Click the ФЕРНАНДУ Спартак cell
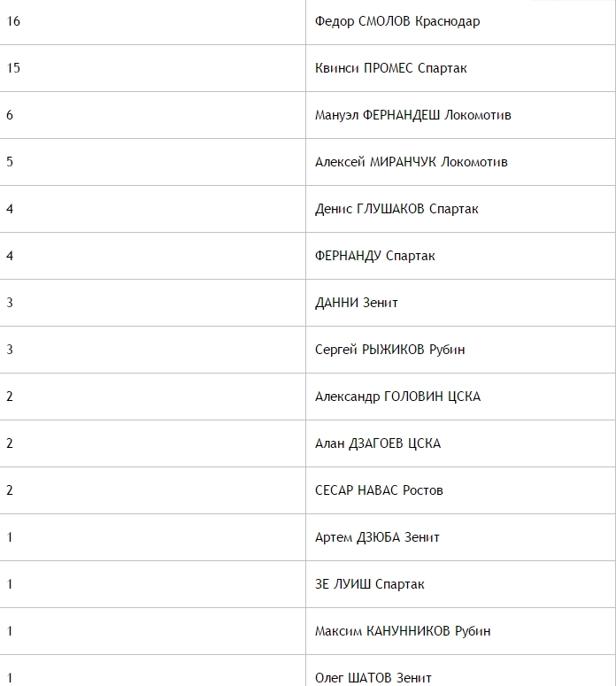This screenshot has height=686, width=616. click(461, 256)
